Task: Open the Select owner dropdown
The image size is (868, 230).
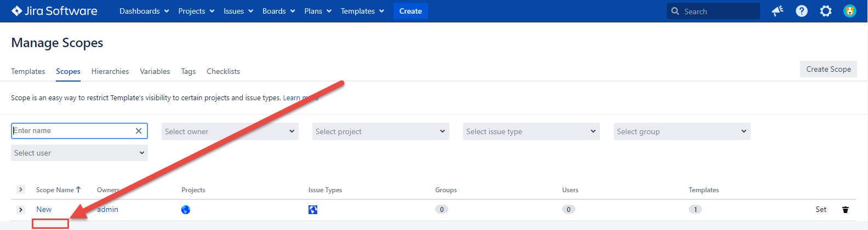Action: pyautogui.click(x=230, y=131)
